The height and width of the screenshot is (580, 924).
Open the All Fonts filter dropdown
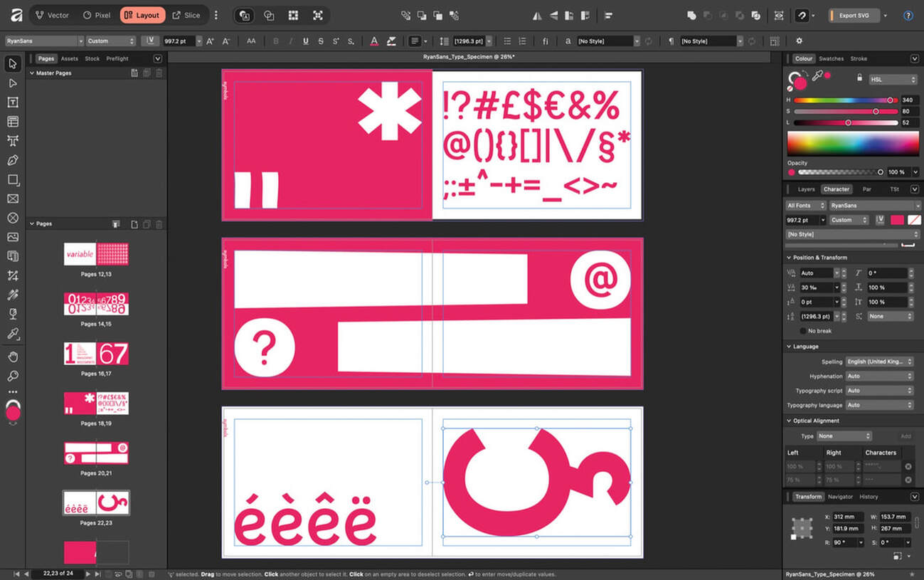click(x=806, y=206)
